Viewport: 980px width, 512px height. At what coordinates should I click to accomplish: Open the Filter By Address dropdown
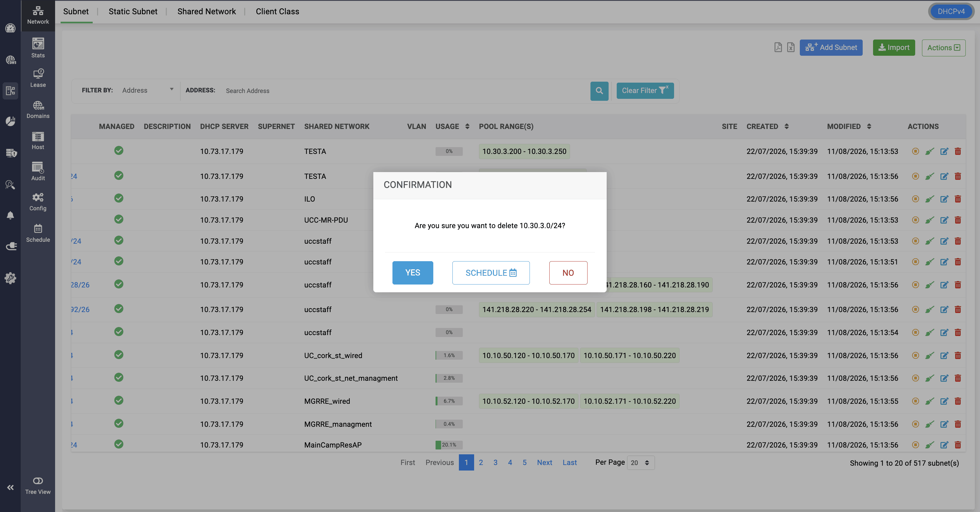pyautogui.click(x=147, y=90)
